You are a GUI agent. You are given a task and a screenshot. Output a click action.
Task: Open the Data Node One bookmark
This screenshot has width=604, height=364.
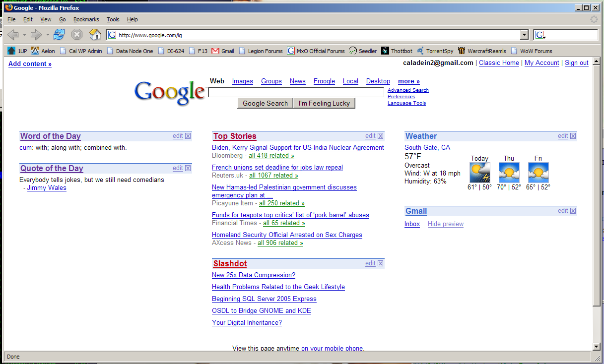pyautogui.click(x=130, y=51)
